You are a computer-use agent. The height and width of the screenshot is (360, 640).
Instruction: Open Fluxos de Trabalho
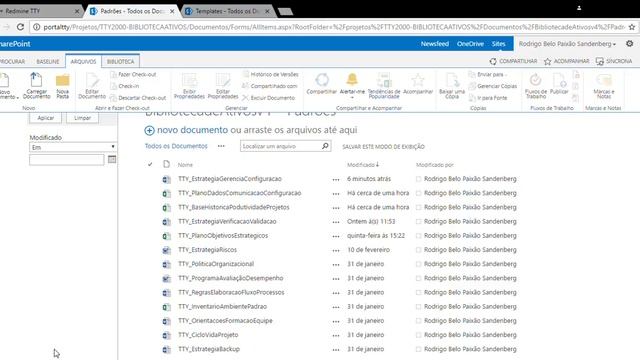pyautogui.click(x=536, y=86)
